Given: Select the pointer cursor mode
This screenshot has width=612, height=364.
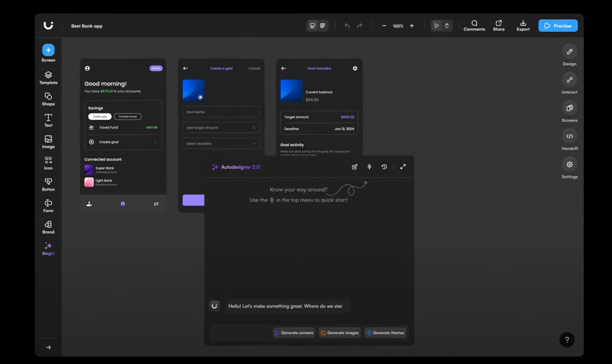Looking at the screenshot, I should [436, 26].
